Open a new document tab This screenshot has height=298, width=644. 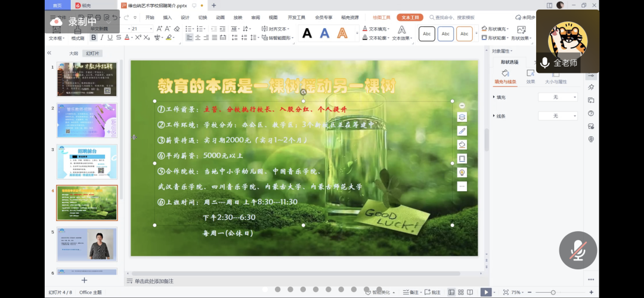pyautogui.click(x=213, y=5)
